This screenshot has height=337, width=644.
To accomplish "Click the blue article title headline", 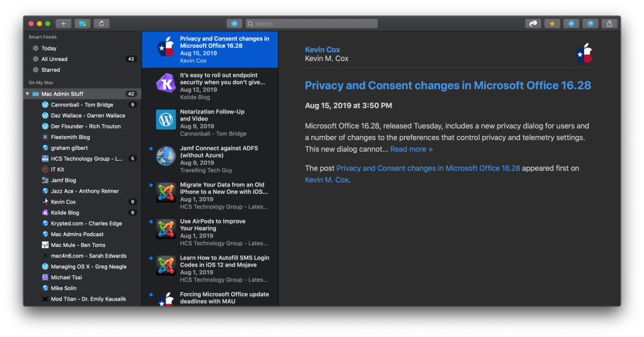I will pos(448,85).
